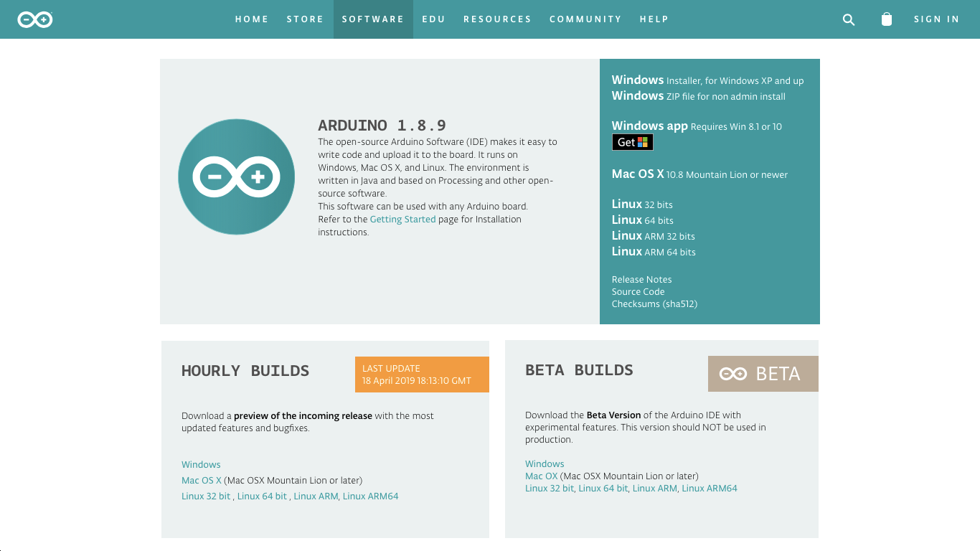Image resolution: width=980 pixels, height=551 pixels.
Task: Open the Getting Started page
Action: [x=402, y=219]
